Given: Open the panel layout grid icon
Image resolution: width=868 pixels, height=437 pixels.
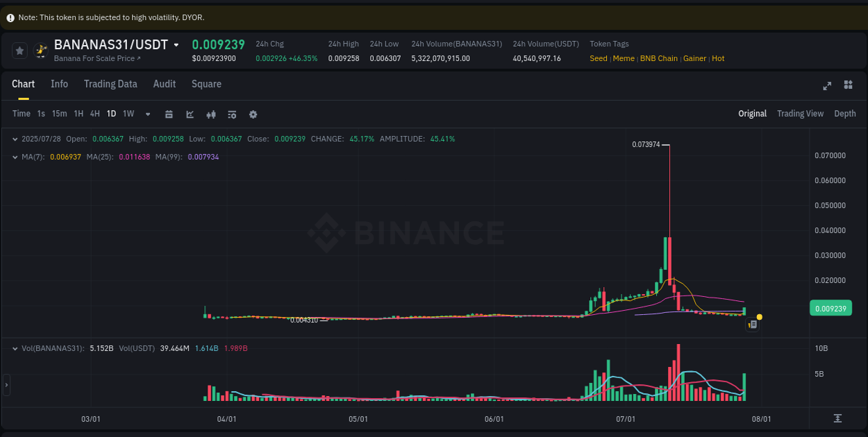Looking at the screenshot, I should 848,85.
